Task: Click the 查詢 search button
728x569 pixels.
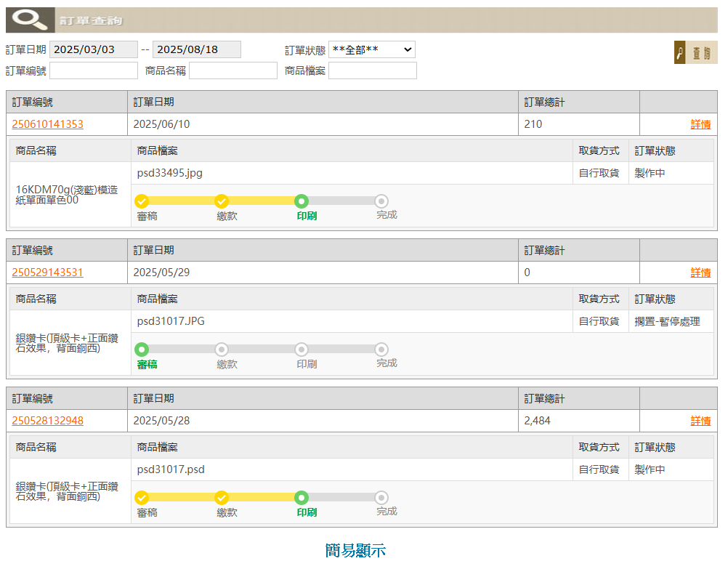Action: pyautogui.click(x=695, y=53)
